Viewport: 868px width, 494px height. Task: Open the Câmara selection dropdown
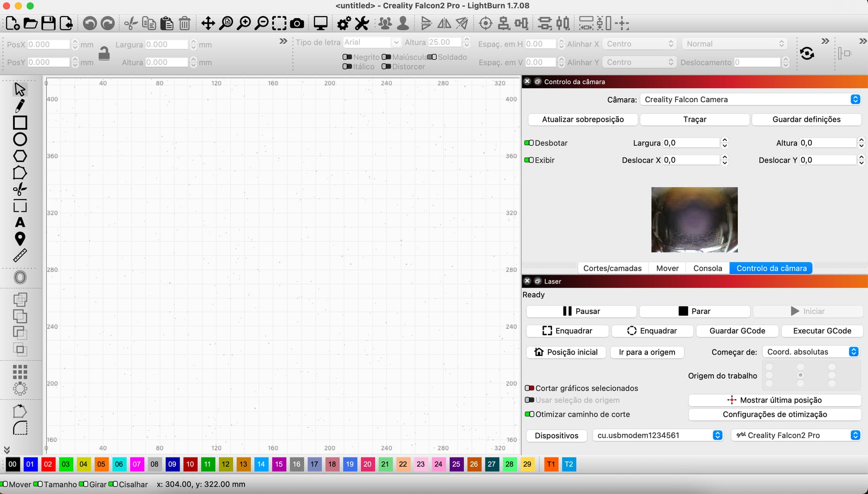pyautogui.click(x=750, y=100)
